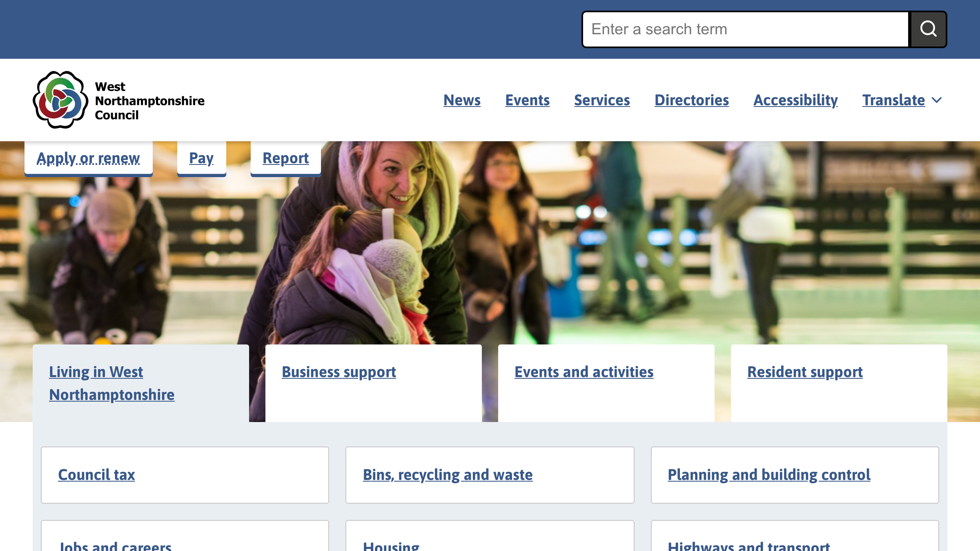The image size is (980, 551).
Task: Expand the Translate dropdown chevron
Action: tap(937, 100)
